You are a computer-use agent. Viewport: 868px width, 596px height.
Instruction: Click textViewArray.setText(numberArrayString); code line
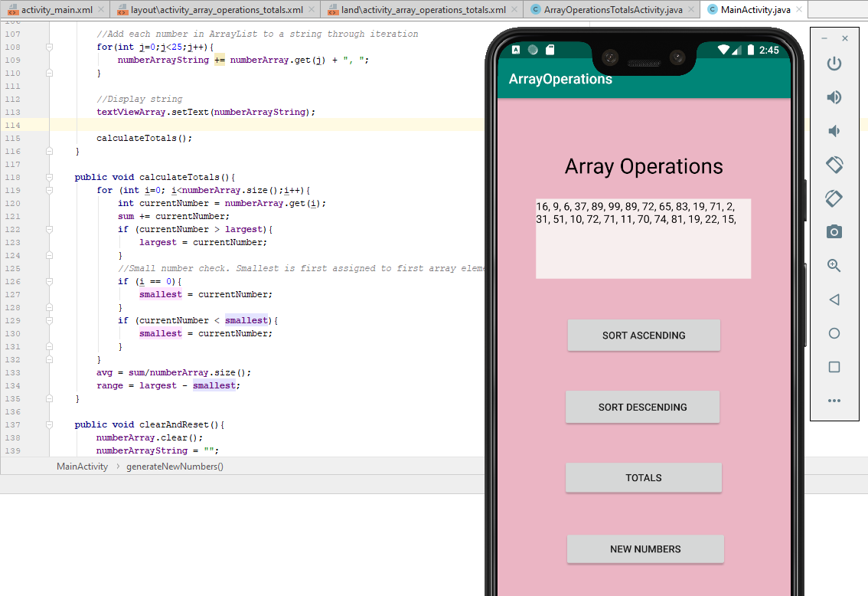click(205, 112)
